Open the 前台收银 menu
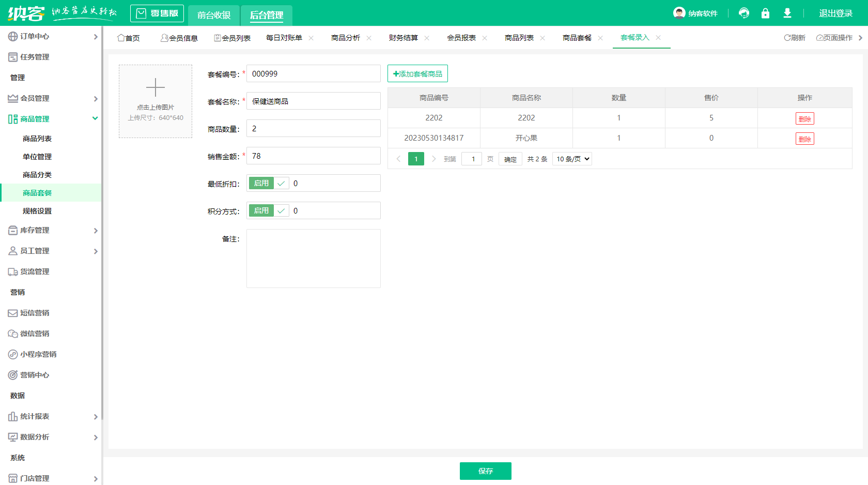The image size is (868, 485). pos(213,15)
